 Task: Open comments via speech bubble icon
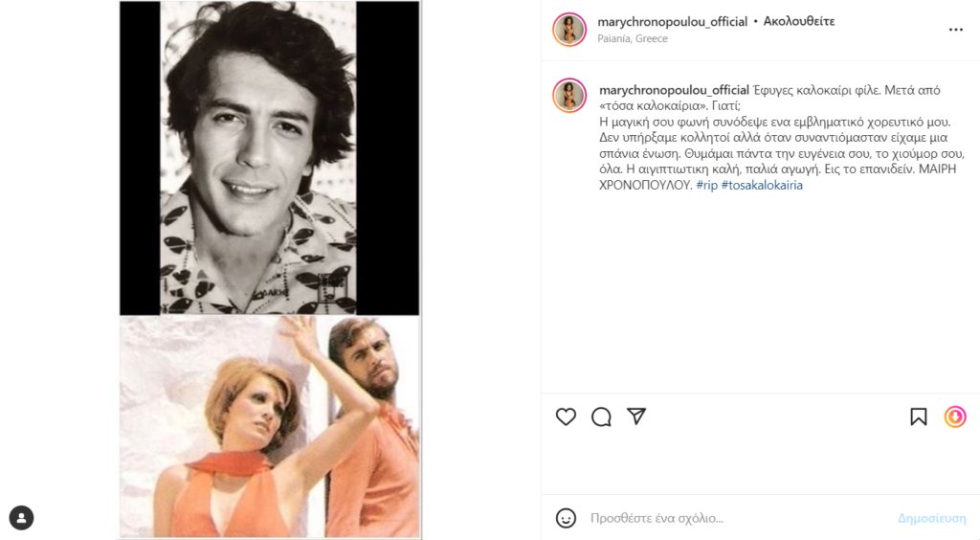click(601, 416)
